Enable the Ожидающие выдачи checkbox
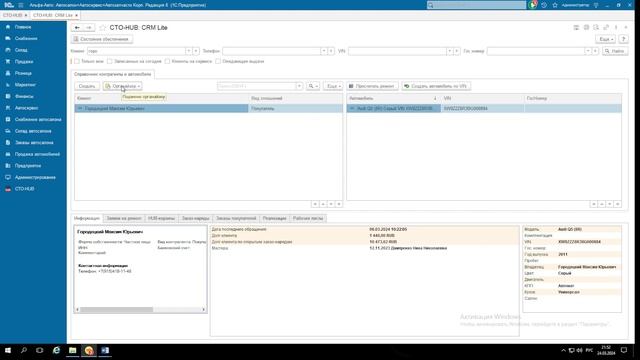 [x=218, y=61]
